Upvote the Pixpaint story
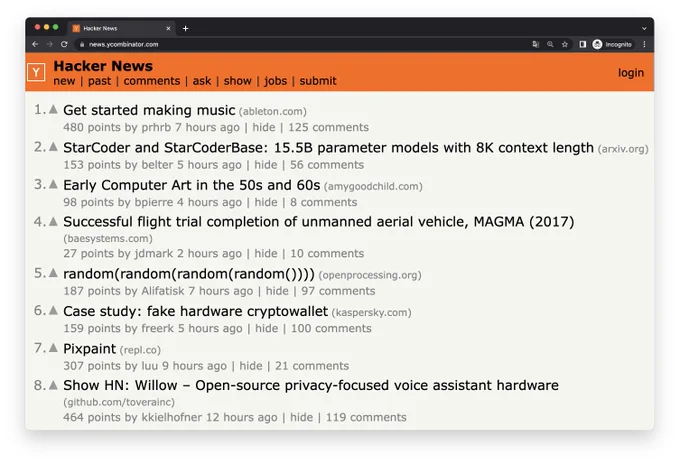 [x=53, y=348]
